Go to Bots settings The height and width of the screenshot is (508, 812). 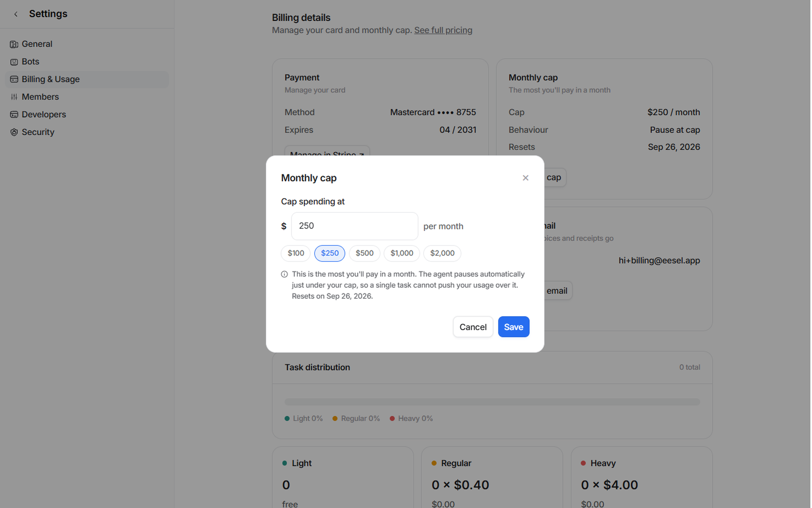87,62
